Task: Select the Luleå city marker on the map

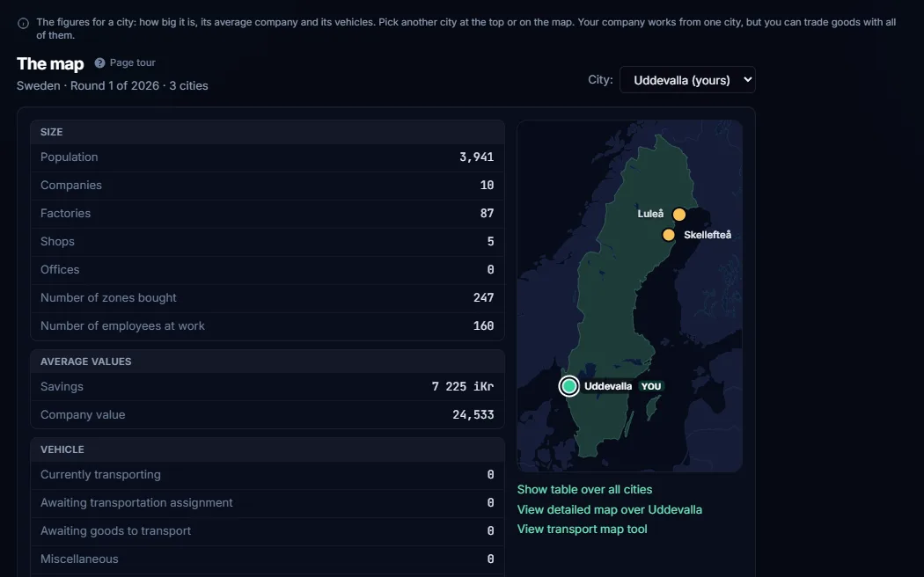Action: click(x=678, y=215)
